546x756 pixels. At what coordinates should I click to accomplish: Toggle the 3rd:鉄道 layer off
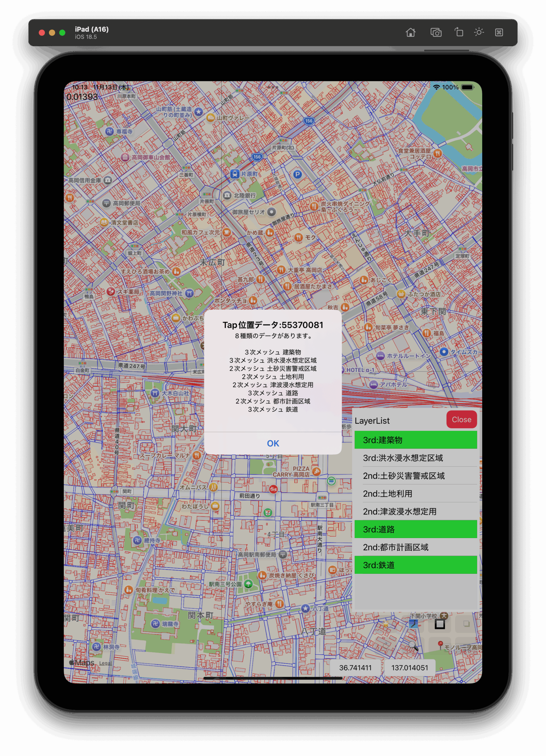click(x=416, y=565)
